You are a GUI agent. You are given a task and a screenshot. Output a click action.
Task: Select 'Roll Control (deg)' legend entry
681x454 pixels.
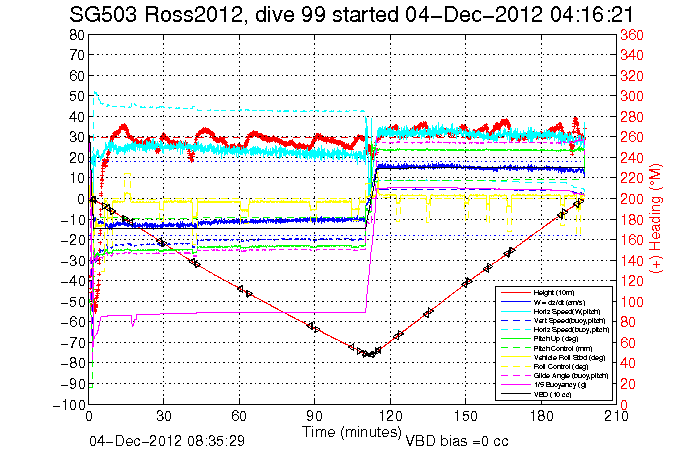point(561,367)
